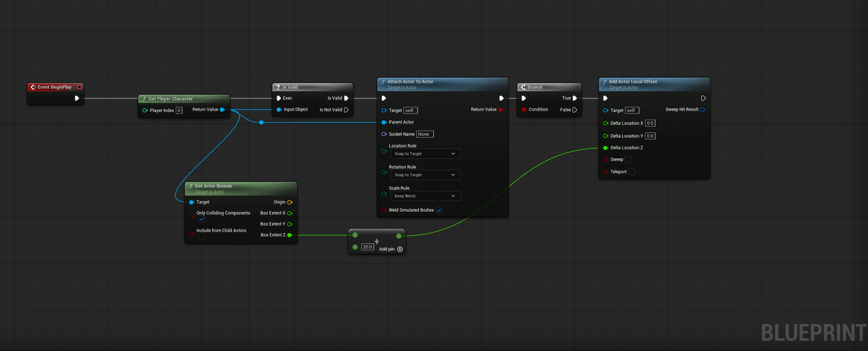Open the Location Rule dropdown
The height and width of the screenshot is (351, 868).
pos(425,153)
